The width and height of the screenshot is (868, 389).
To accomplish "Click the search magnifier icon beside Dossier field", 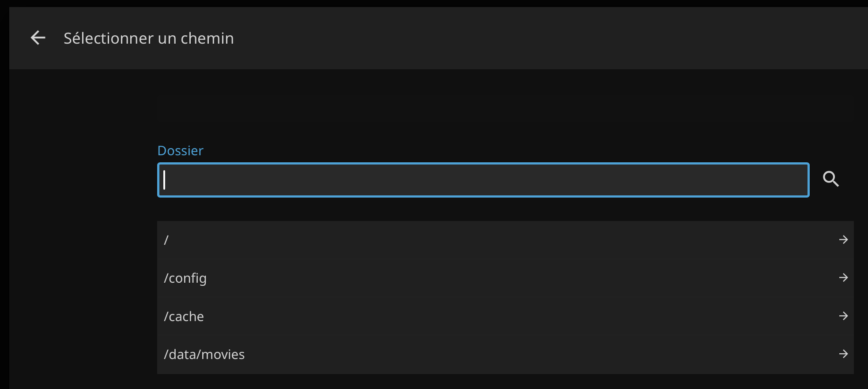I will tap(830, 179).
